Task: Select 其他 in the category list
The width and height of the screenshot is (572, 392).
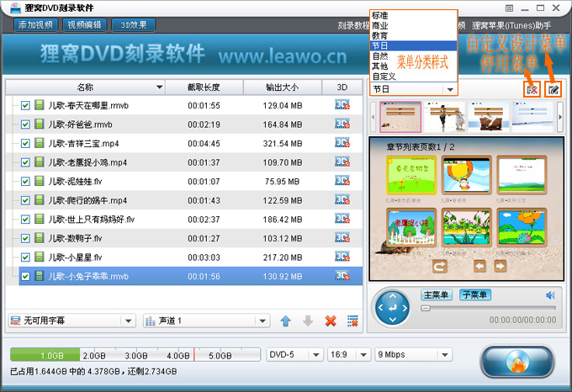Action: [413, 66]
